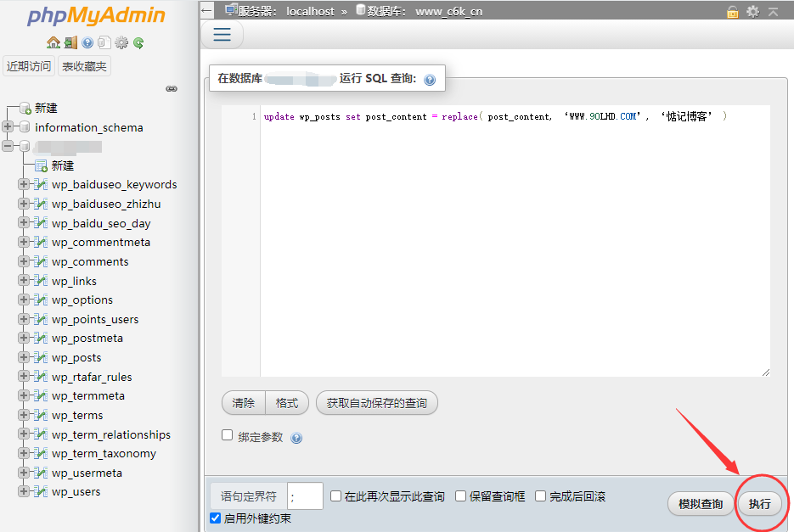Click wp_users table icon in tree
This screenshot has height=532, width=794.
[x=41, y=491]
